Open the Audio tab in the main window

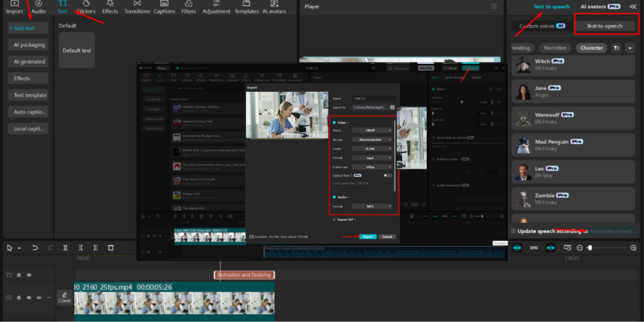coord(39,7)
